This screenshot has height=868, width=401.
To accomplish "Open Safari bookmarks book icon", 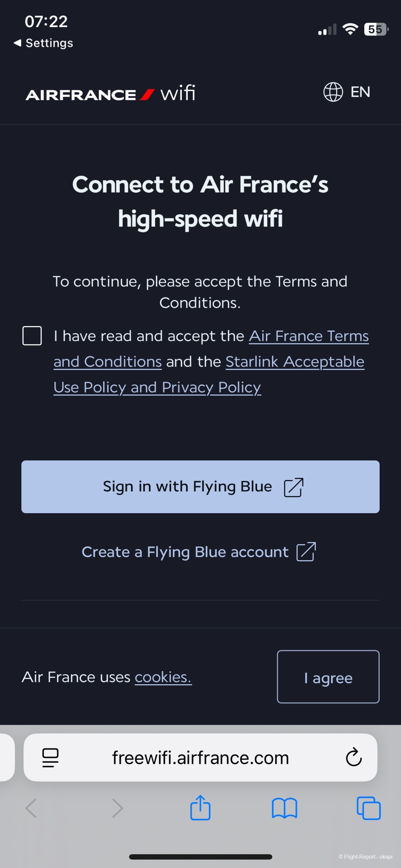I will pos(284,808).
